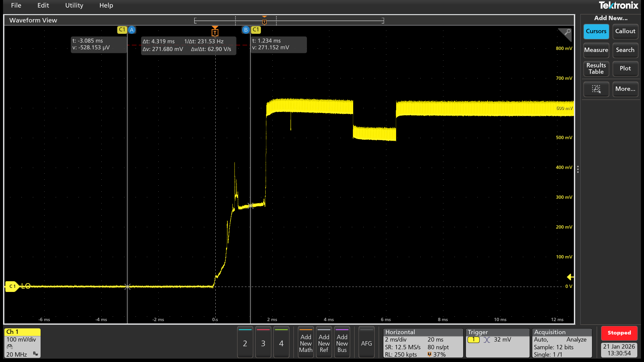This screenshot has width=644, height=362.
Task: Click the Measure button
Action: [x=596, y=50]
